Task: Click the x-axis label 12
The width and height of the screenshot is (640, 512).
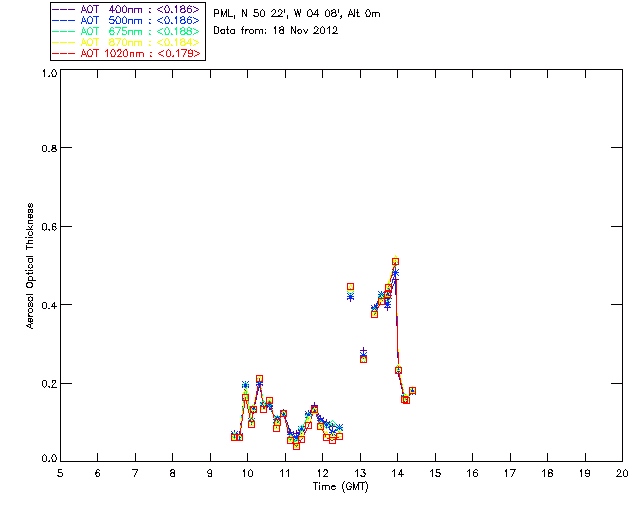Action: click(322, 473)
